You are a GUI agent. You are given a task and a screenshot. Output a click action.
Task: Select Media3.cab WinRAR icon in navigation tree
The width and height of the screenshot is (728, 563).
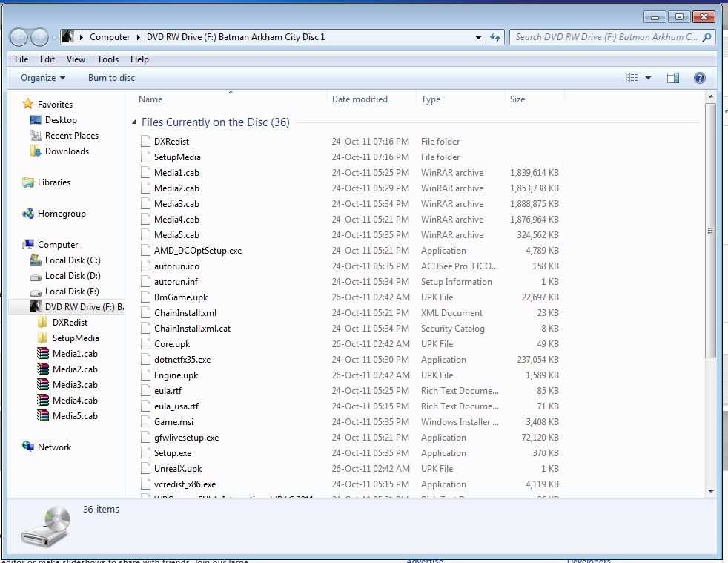tap(43, 385)
